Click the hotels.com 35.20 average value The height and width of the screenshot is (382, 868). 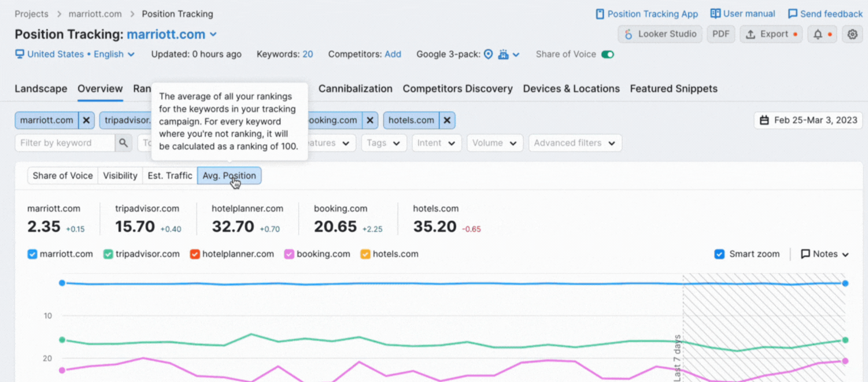tap(435, 226)
